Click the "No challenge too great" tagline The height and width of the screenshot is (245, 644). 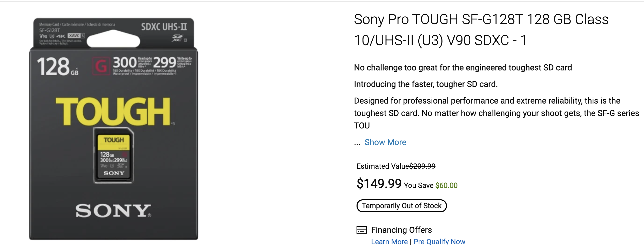pyautogui.click(x=463, y=67)
